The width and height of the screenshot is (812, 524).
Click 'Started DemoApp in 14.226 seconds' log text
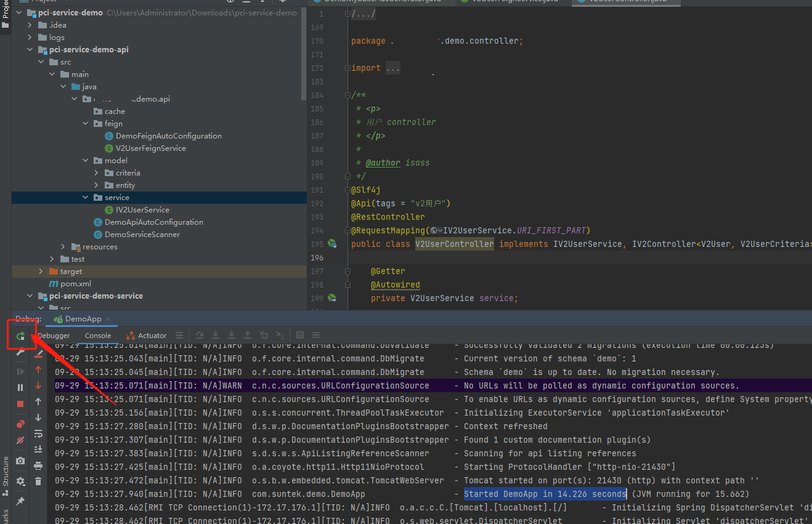point(545,494)
